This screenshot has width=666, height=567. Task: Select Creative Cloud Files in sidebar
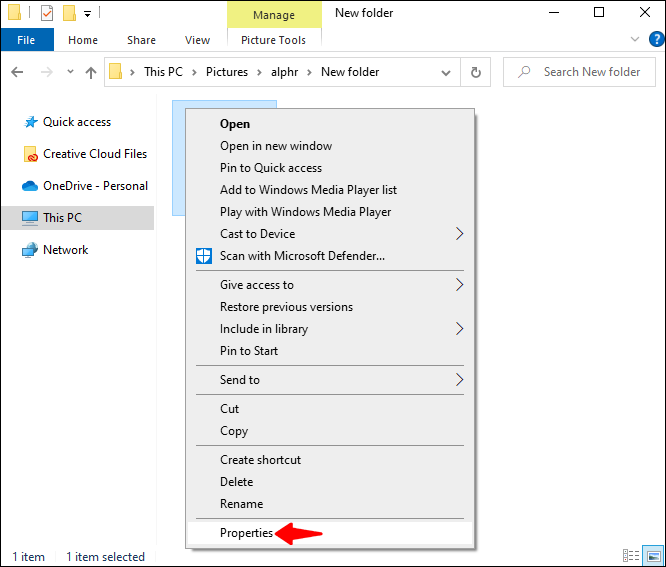95,154
